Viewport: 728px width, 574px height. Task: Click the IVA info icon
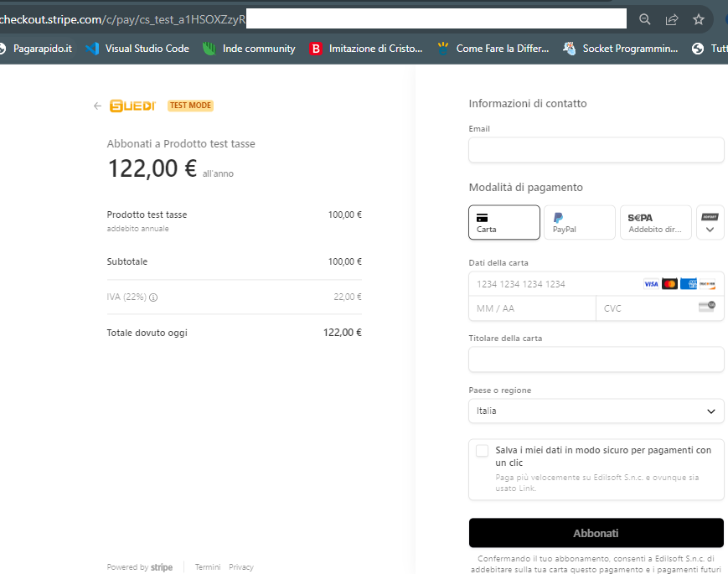point(153,297)
